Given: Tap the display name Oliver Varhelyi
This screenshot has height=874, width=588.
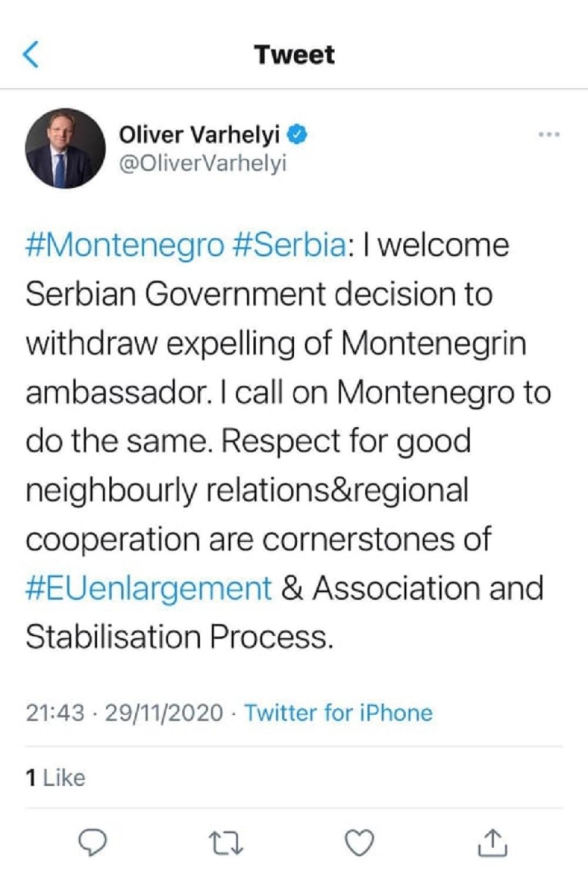Looking at the screenshot, I should tap(199, 135).
